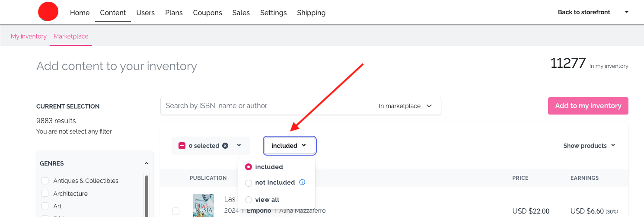Screen dimensions: 644x217
Task: Check the Antiques & Collectibles genre
Action: 45,181
